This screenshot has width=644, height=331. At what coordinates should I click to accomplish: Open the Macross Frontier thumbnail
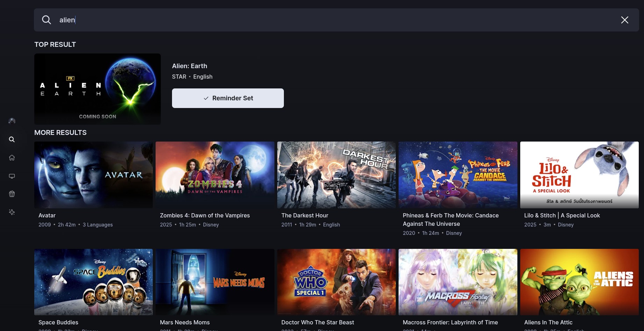point(458,282)
